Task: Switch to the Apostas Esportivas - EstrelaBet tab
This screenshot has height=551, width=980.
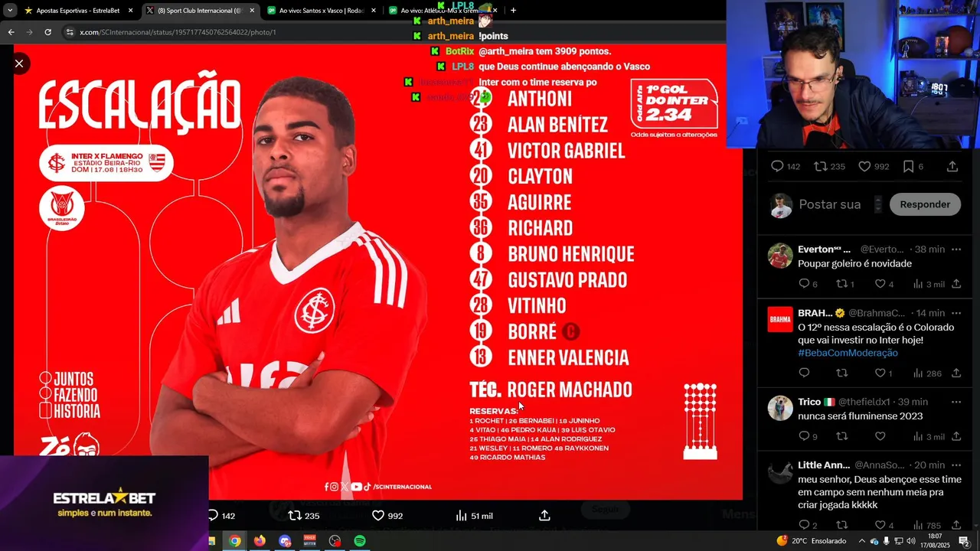Action: [77, 11]
